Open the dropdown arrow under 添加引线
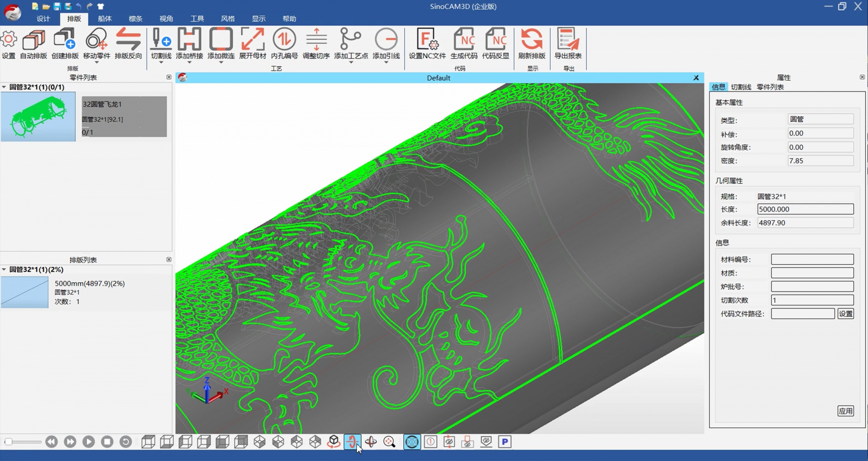 (x=386, y=63)
